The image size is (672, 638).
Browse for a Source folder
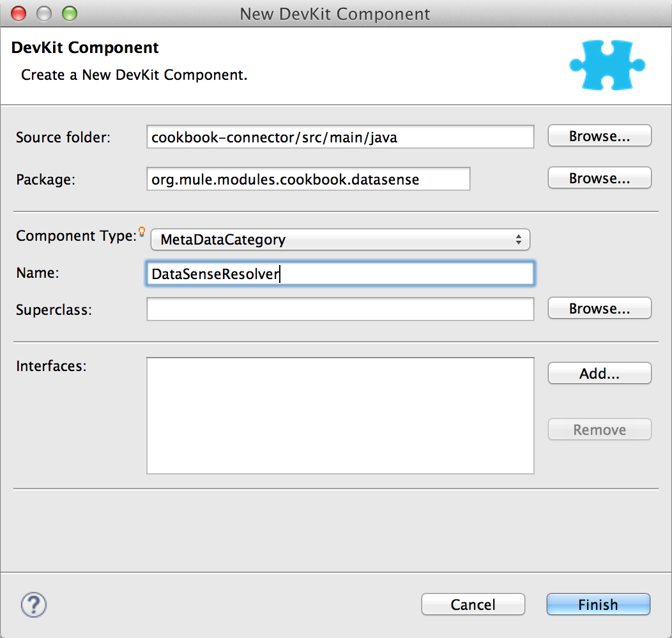(x=599, y=135)
